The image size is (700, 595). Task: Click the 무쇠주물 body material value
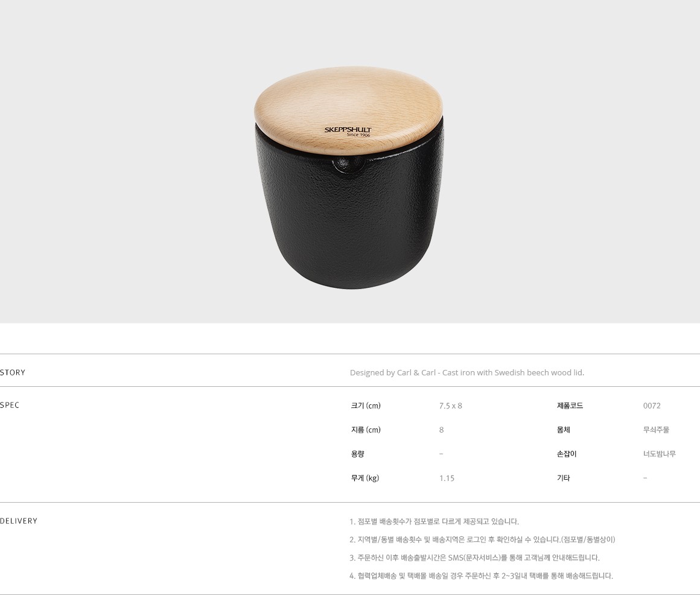coord(657,430)
